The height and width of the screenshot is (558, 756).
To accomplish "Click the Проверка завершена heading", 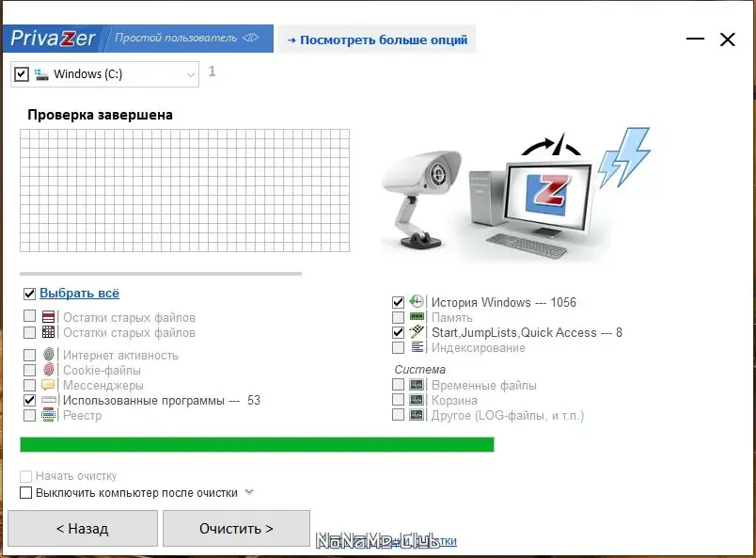I will pos(100,115).
